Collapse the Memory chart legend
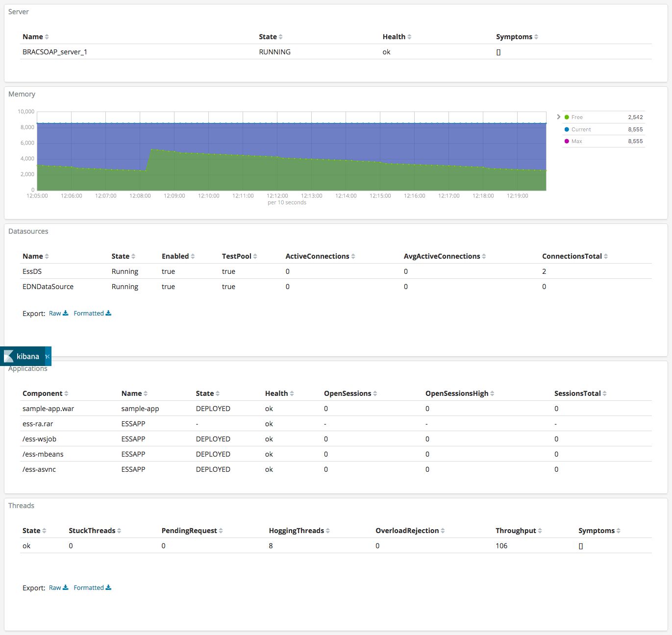The width and height of the screenshot is (672, 635). tap(558, 117)
